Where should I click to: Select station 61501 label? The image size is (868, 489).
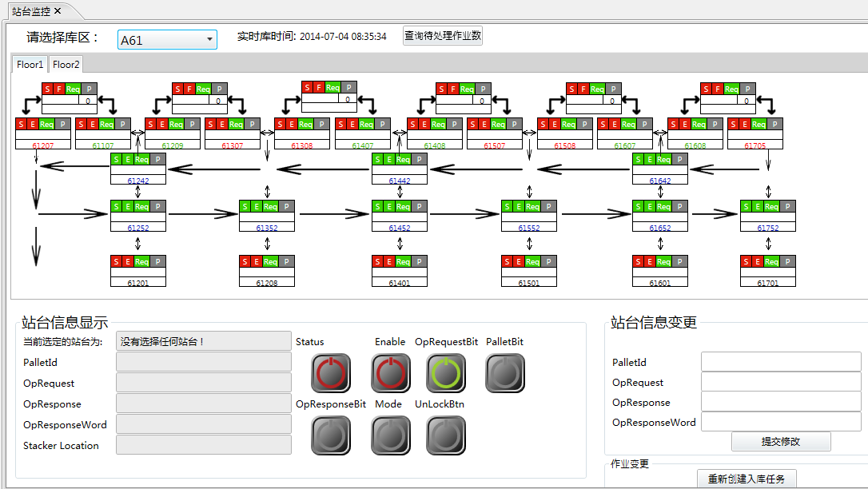(528, 283)
